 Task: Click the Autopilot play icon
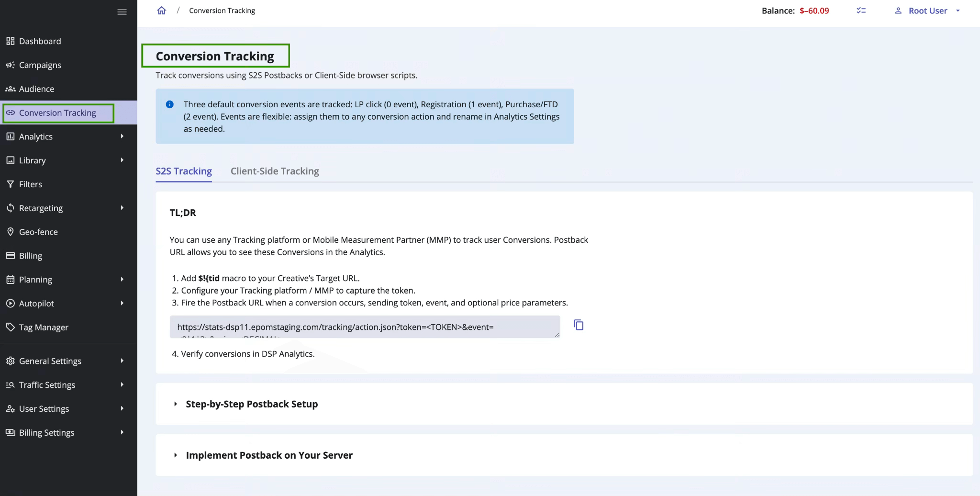(11, 303)
